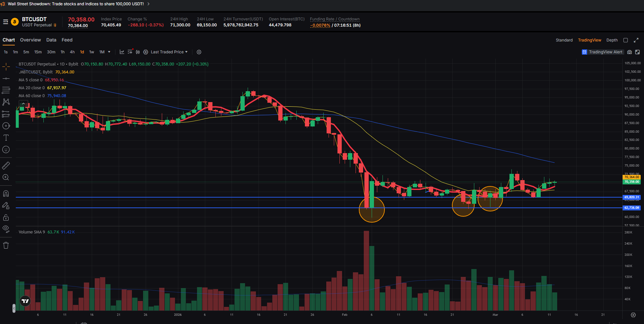Open Funding Rate / Countdown link
This screenshot has width=644, height=324.
(x=335, y=19)
